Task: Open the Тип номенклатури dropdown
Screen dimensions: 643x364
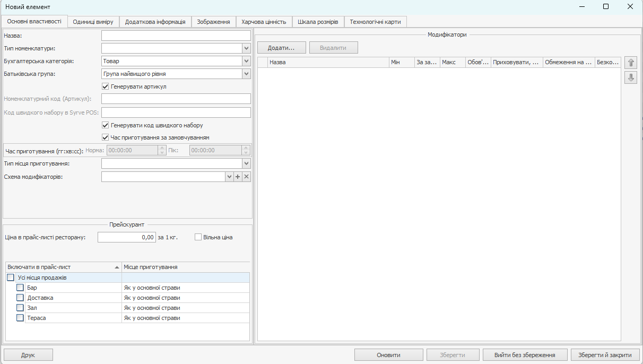Action: (x=246, y=48)
